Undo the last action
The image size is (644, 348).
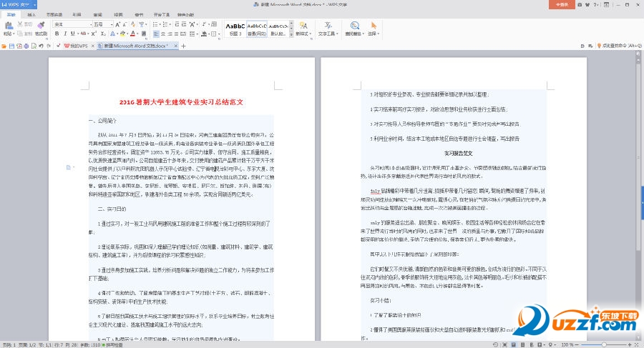(41, 46)
